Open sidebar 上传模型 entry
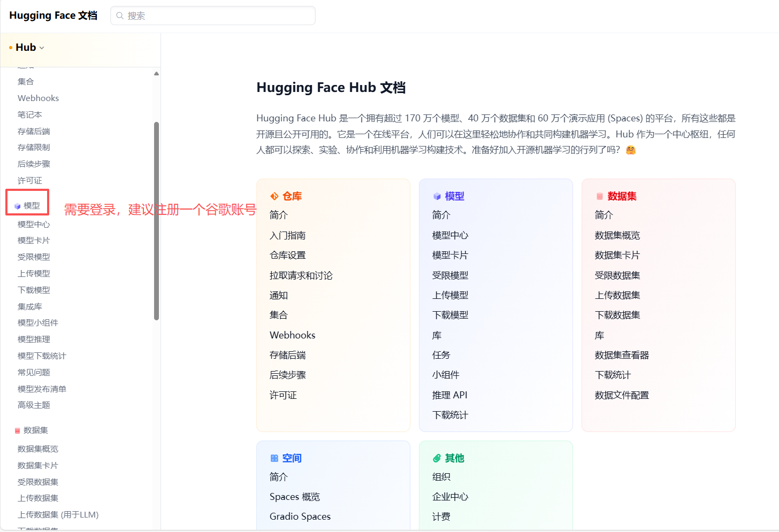 (34, 274)
